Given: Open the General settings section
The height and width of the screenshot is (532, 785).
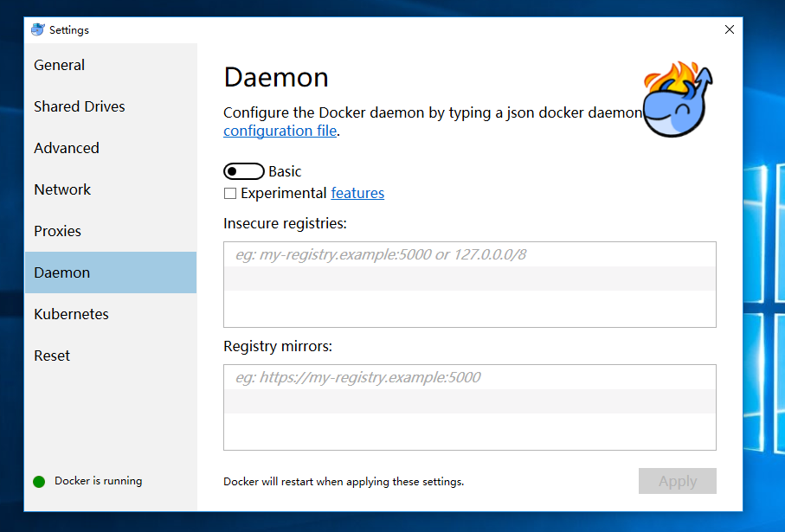Looking at the screenshot, I should coord(110,65).
